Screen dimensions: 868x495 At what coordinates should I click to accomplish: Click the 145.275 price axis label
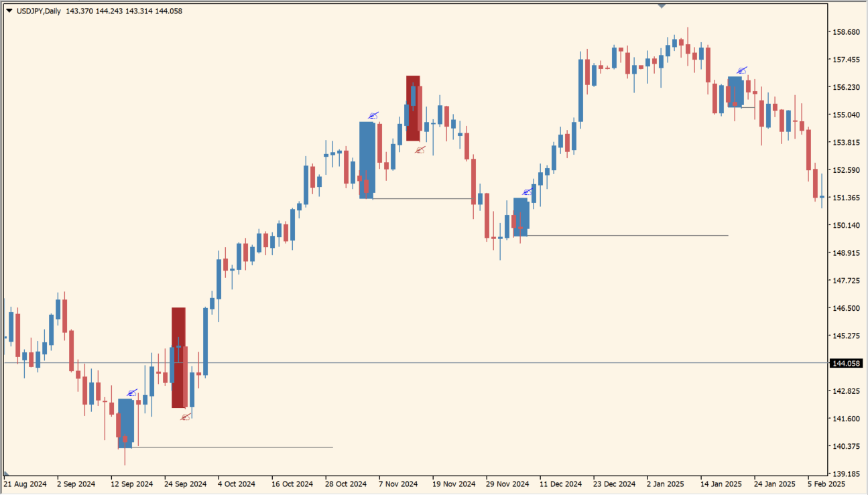point(846,336)
